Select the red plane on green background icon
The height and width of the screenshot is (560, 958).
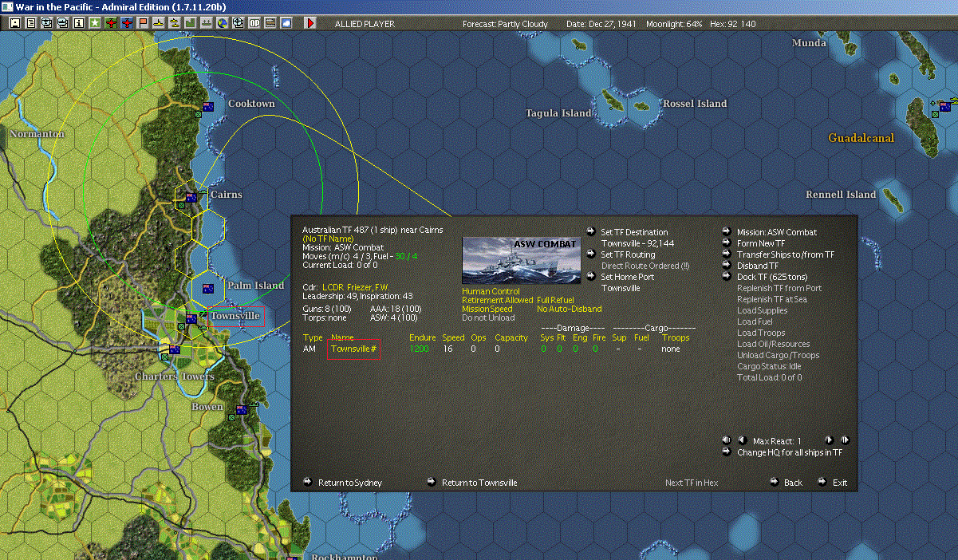pos(111,23)
